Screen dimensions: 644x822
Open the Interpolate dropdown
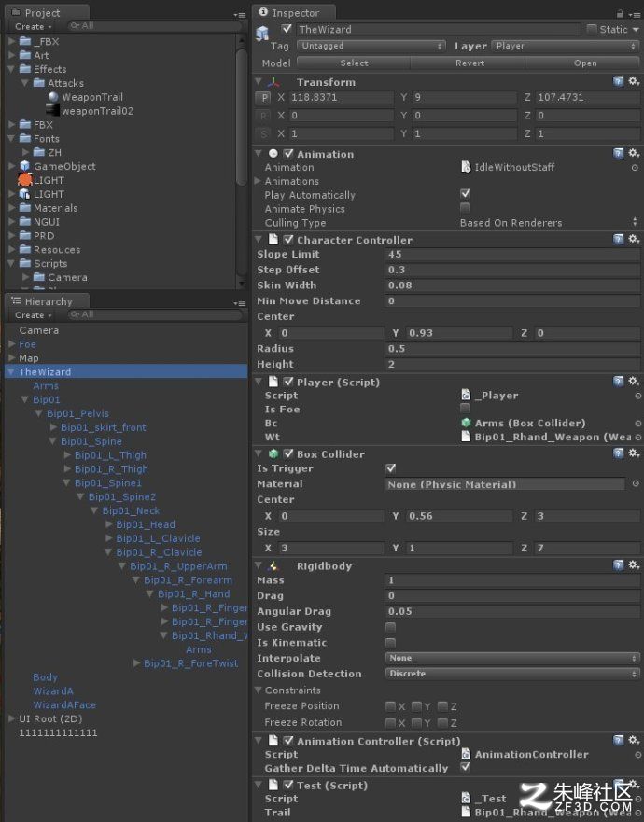coord(512,658)
